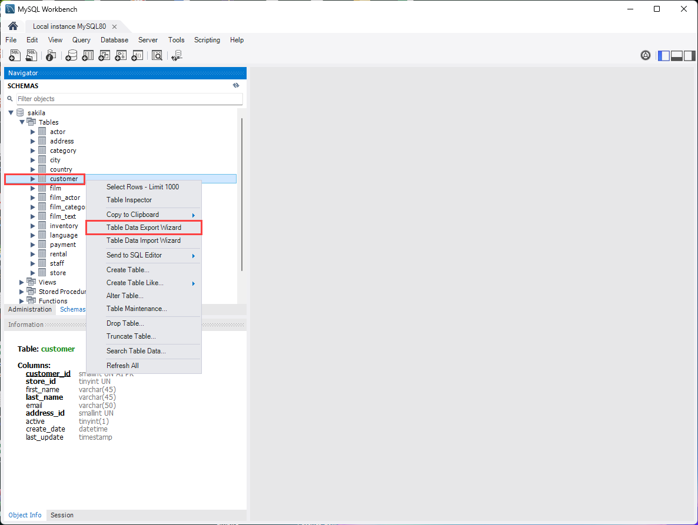This screenshot has height=525, width=698.
Task: Toggle the right sidebar panel visibility
Action: pos(690,56)
